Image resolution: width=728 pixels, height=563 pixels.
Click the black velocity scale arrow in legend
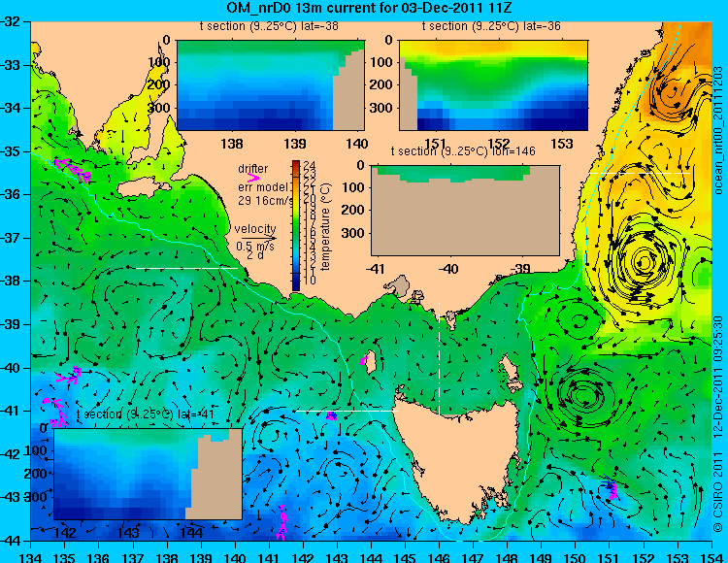(x=257, y=238)
